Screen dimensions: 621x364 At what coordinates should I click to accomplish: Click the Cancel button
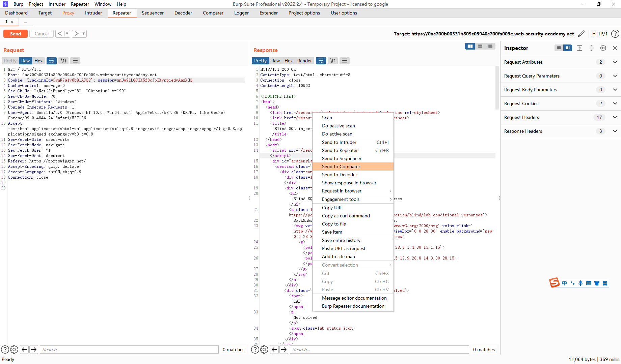42,34
